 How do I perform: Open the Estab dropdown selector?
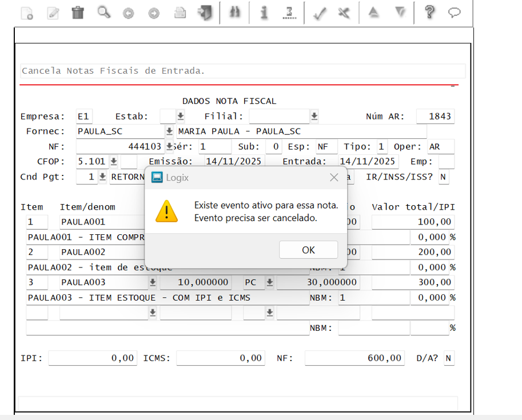click(x=182, y=116)
